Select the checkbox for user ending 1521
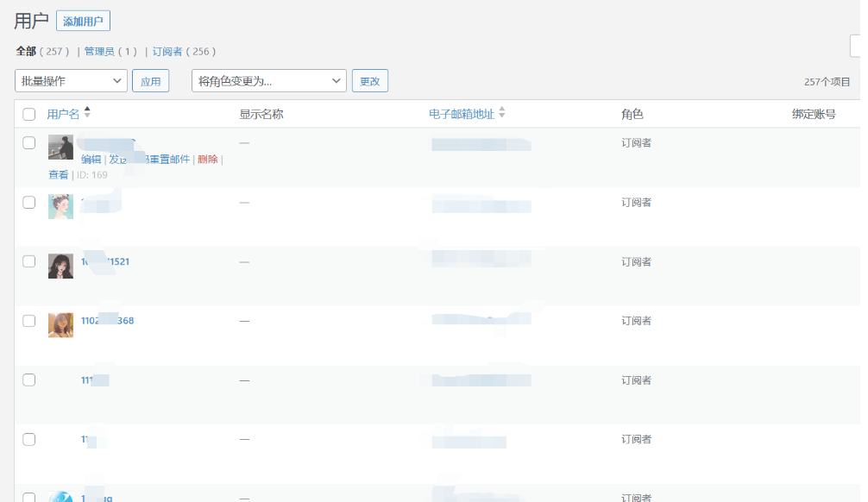The image size is (868, 502). click(x=29, y=261)
